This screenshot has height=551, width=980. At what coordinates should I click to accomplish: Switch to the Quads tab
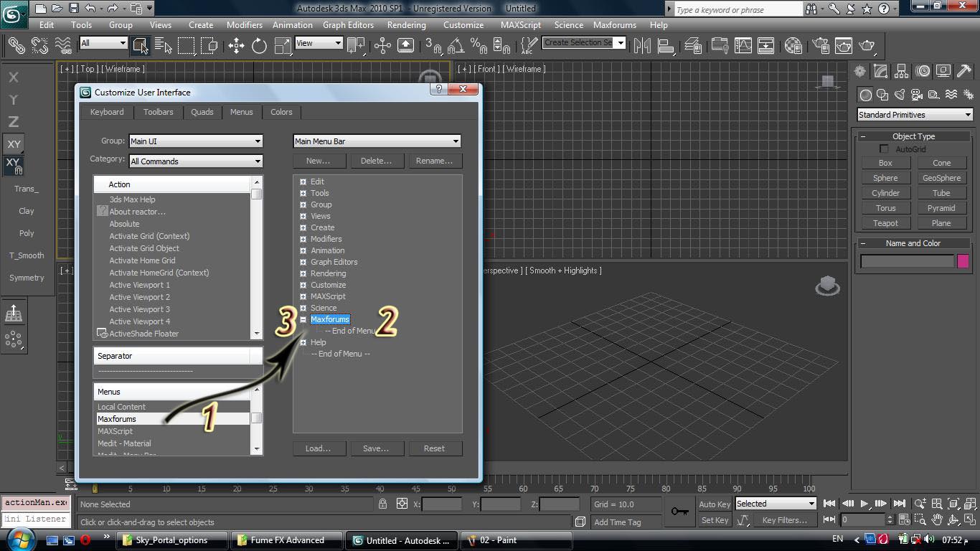[202, 112]
